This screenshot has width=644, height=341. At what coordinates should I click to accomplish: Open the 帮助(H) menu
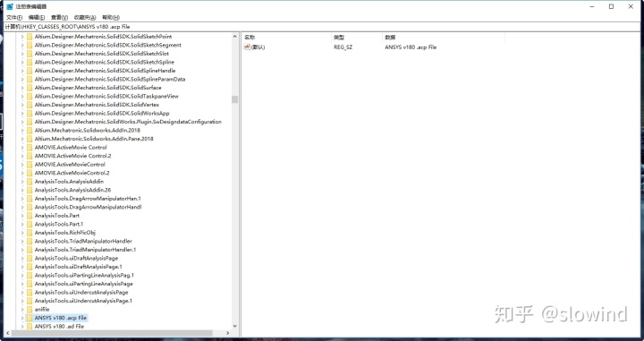[x=111, y=17]
